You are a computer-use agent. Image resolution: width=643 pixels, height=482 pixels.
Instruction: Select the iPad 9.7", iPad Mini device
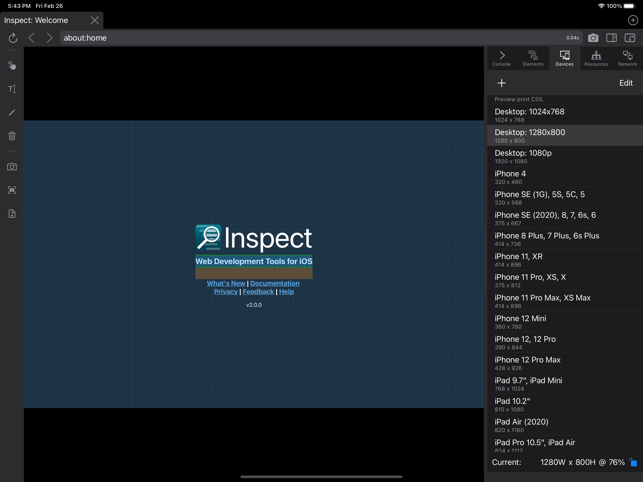pyautogui.click(x=565, y=384)
